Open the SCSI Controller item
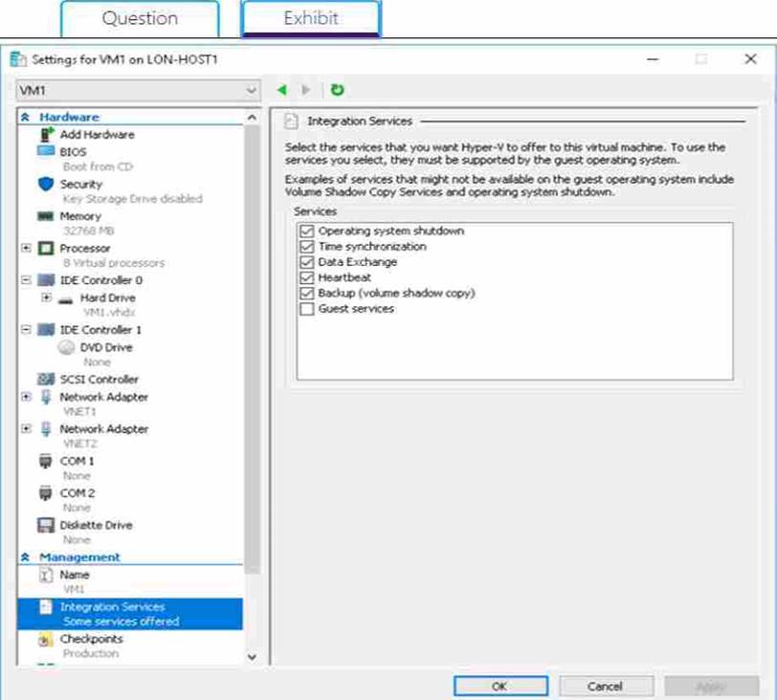The height and width of the screenshot is (700, 777). pos(99,380)
